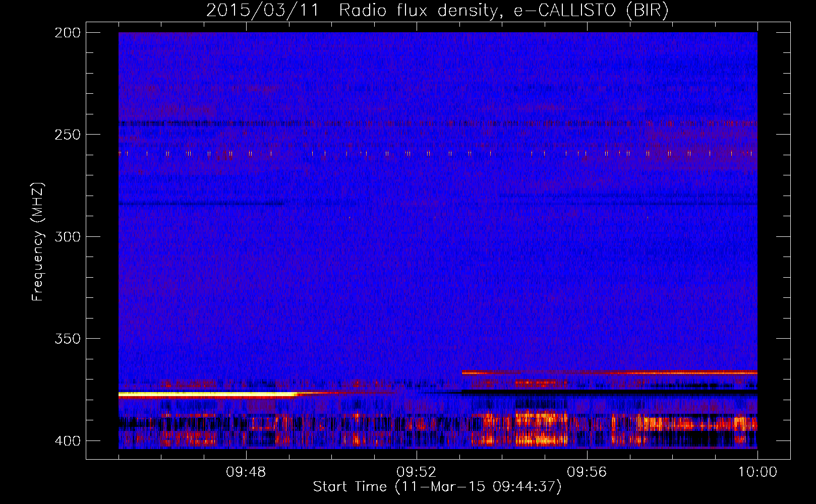816x504 pixels.
Task: Click the 200 frequency tick label
Action: (68, 33)
